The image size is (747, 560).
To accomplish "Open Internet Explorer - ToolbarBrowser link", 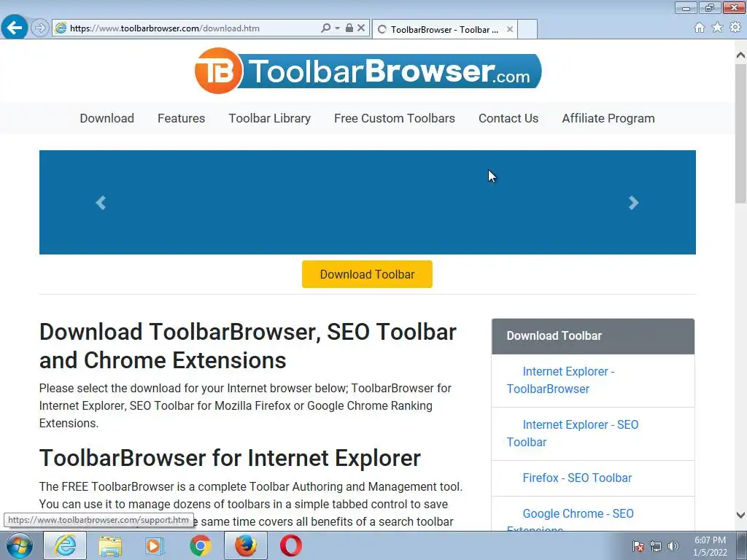I will click(561, 380).
